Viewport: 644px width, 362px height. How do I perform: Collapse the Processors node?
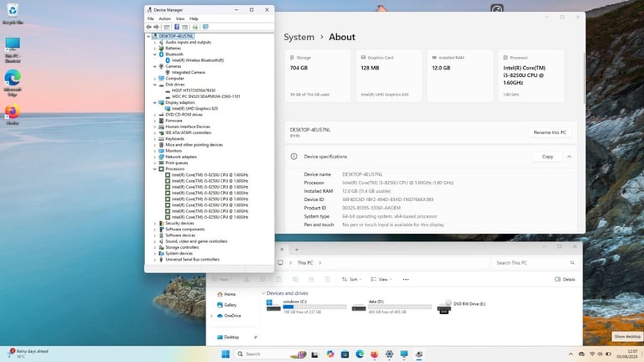(155, 168)
